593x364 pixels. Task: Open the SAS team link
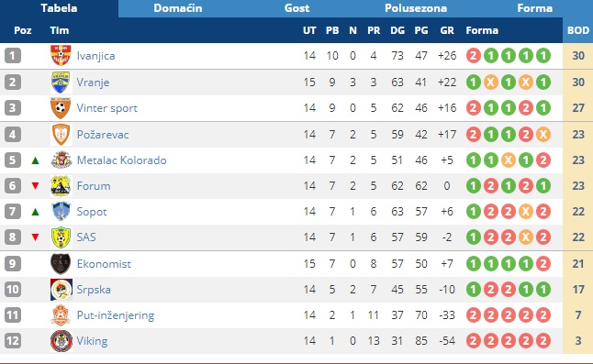(x=86, y=237)
